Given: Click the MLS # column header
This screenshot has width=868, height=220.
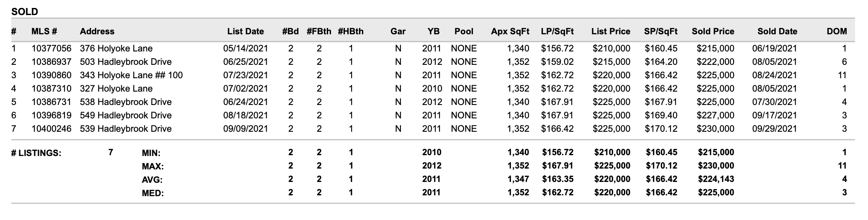Looking at the screenshot, I should [x=44, y=31].
